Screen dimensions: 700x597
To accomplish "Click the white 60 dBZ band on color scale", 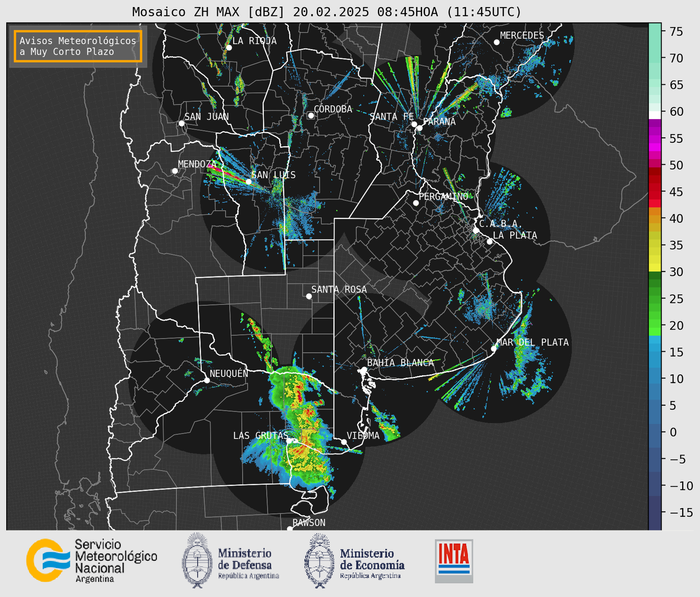I will (x=655, y=115).
